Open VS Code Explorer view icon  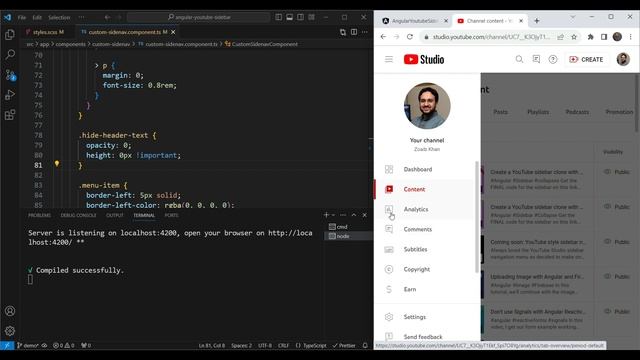(x=10, y=34)
